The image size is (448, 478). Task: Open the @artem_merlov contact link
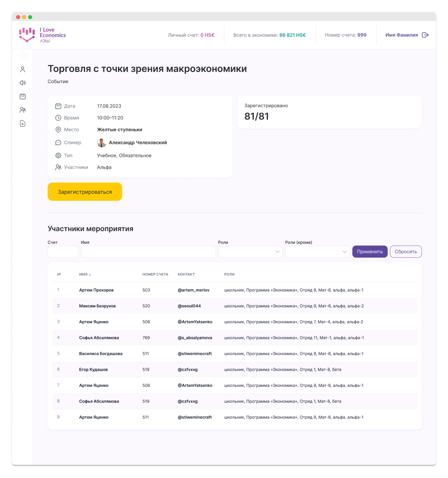(x=193, y=290)
